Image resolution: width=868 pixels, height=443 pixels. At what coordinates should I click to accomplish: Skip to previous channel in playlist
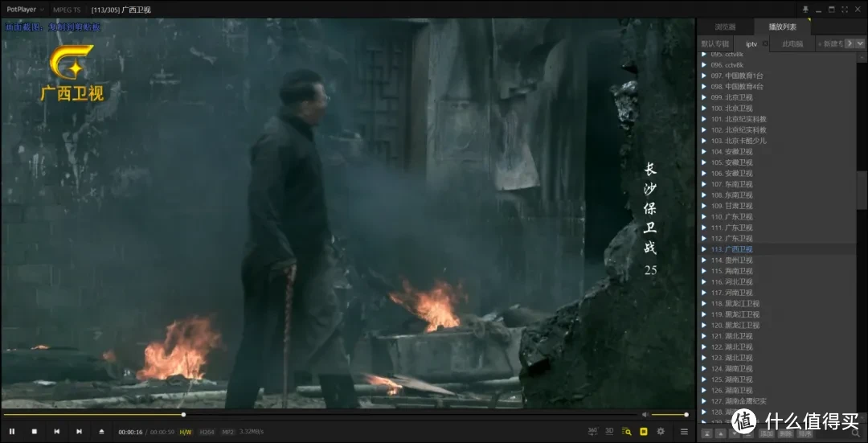[57, 432]
